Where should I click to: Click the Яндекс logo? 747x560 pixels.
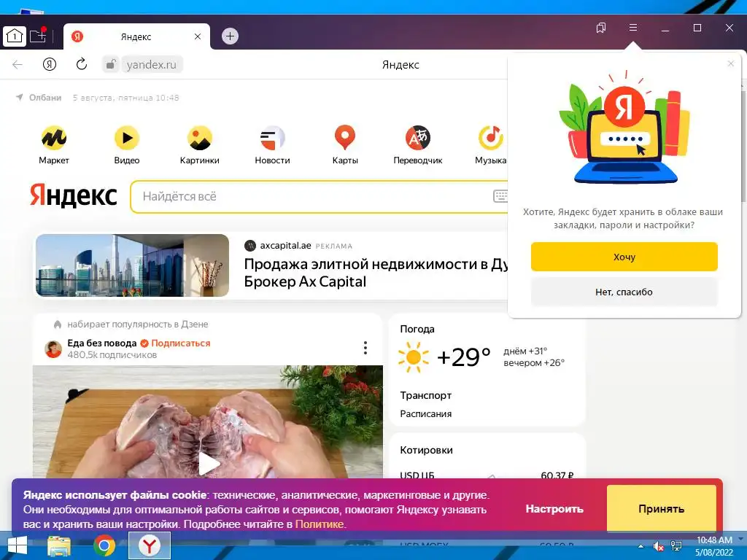click(x=74, y=195)
